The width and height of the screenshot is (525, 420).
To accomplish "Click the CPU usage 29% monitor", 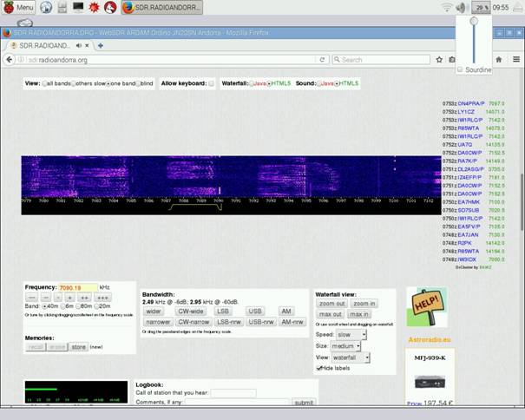I will 481,7.
